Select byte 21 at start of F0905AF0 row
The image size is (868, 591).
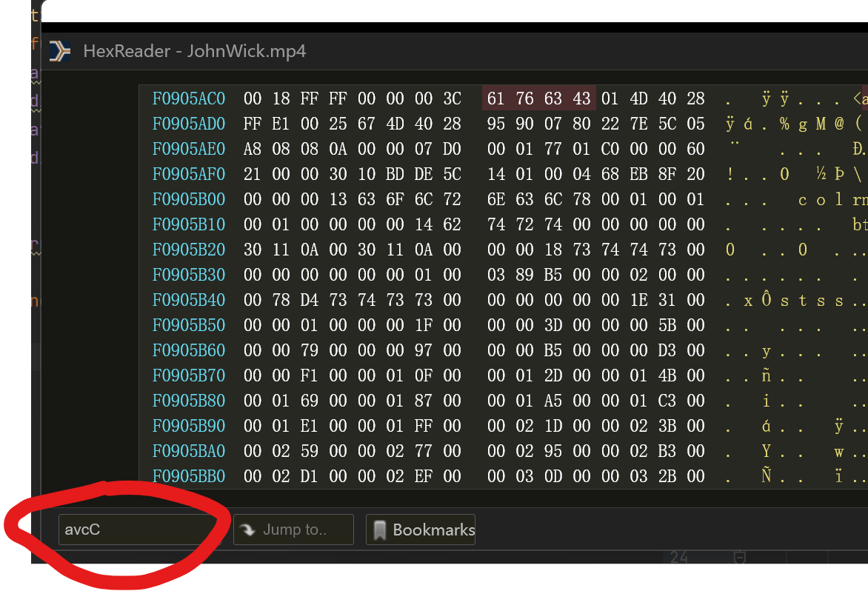pyautogui.click(x=253, y=174)
